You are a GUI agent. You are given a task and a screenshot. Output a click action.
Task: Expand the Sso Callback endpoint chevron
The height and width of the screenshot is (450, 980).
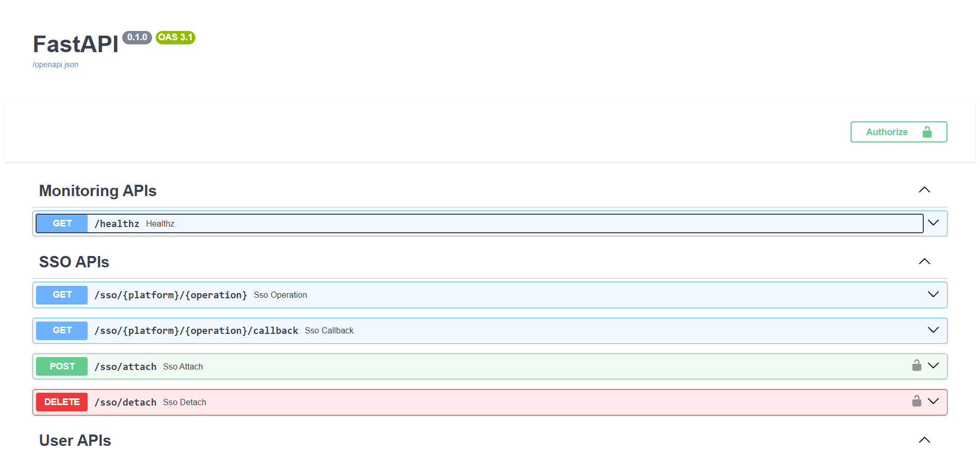[933, 330]
